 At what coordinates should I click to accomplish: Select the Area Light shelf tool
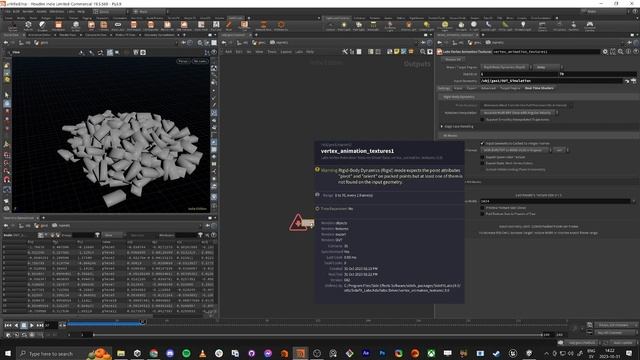point(373,26)
